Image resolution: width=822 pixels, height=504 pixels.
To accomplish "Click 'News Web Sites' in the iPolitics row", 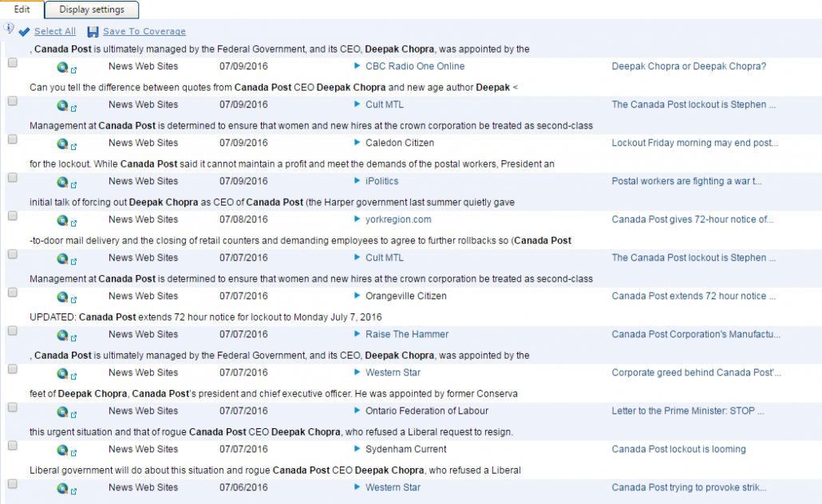I will (x=143, y=181).
